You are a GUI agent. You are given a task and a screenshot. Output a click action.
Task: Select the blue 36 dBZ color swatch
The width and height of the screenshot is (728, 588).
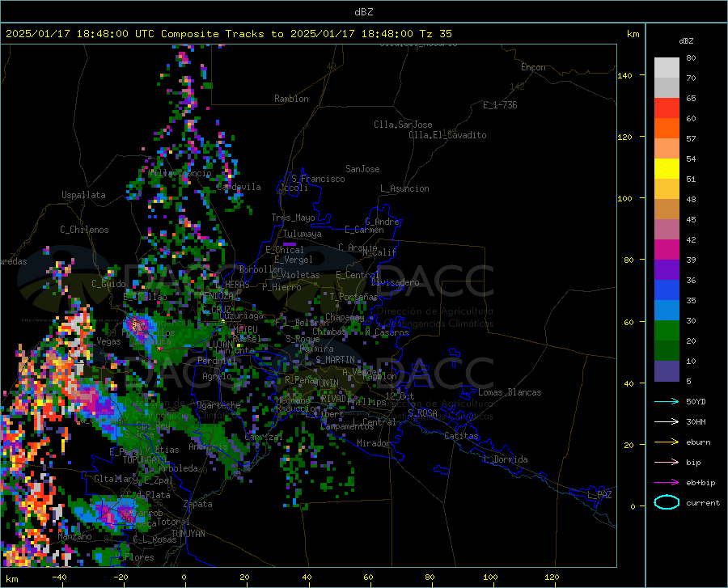click(667, 290)
